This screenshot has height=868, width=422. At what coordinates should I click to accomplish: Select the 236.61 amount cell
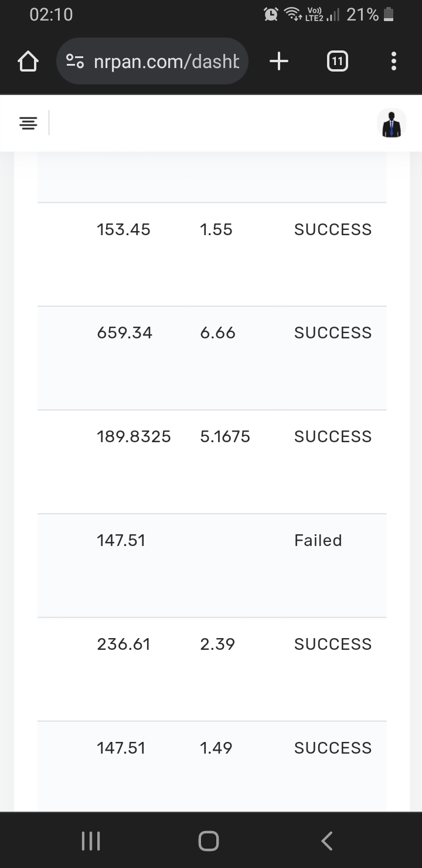(x=124, y=644)
